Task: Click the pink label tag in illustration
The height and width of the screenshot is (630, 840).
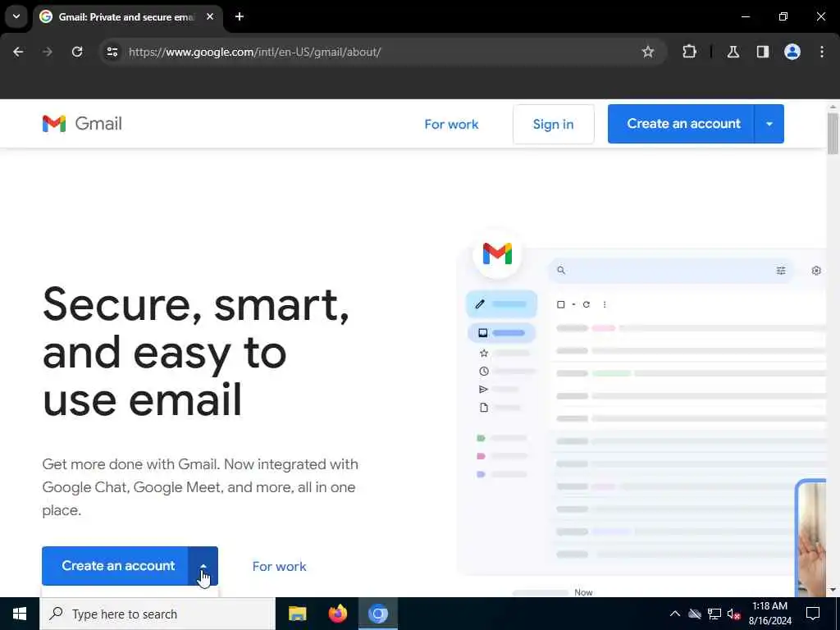Action: click(481, 456)
